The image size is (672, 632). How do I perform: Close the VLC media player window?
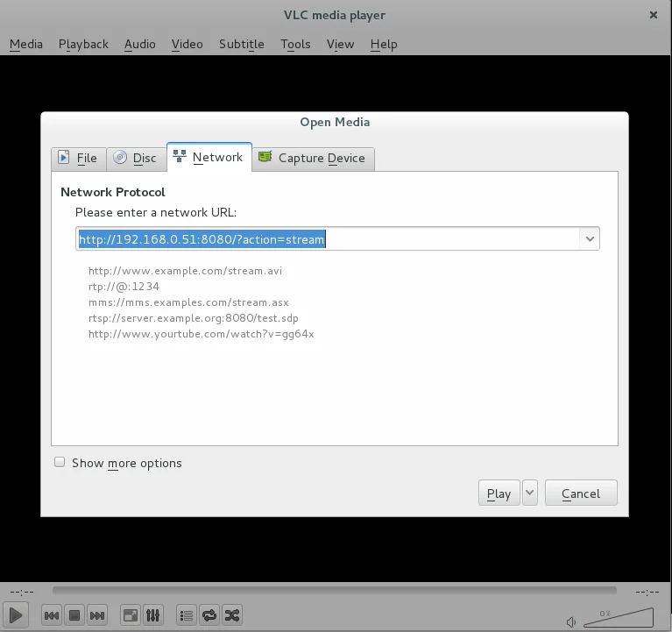pyautogui.click(x=653, y=15)
